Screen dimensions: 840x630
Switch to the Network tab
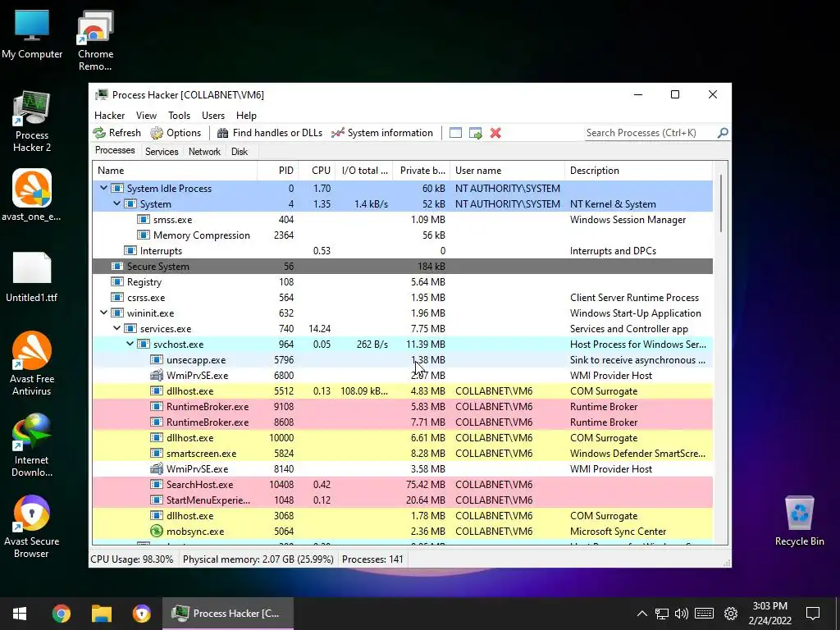(204, 152)
